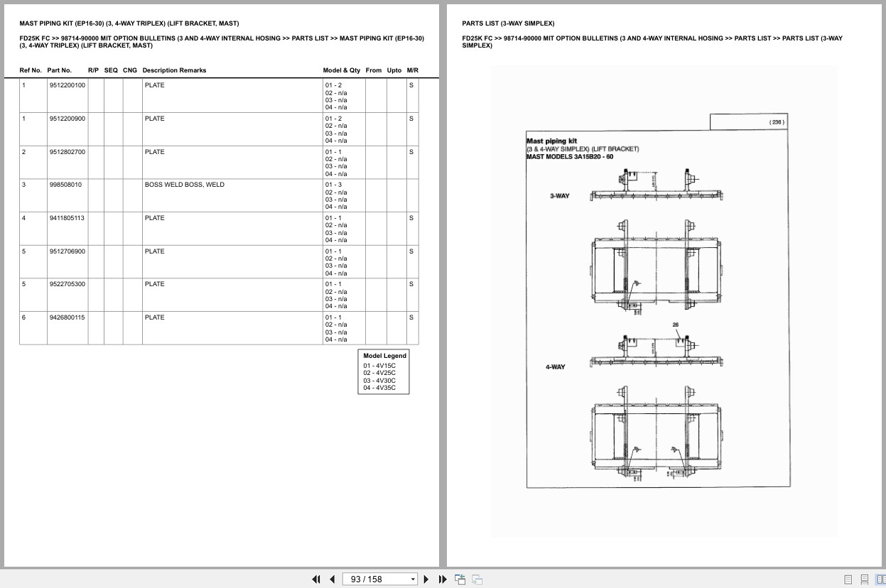
Task: Select part number 9512802700
Action: coord(67,152)
